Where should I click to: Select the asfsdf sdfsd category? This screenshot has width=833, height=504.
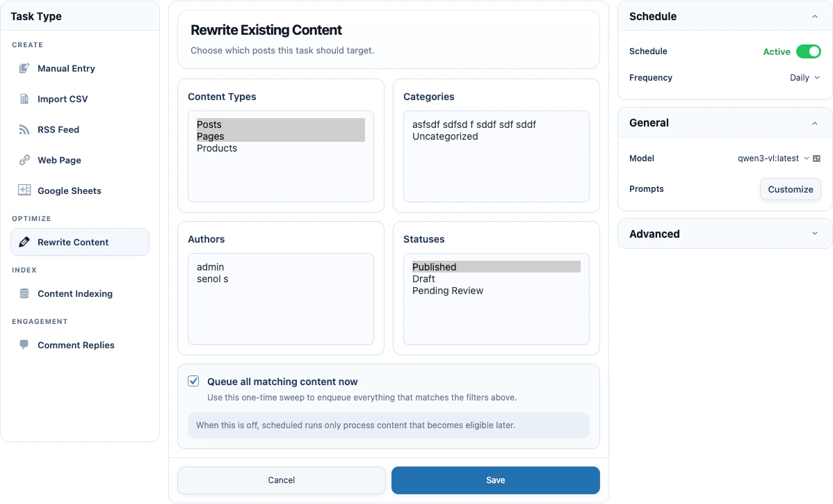point(496,124)
